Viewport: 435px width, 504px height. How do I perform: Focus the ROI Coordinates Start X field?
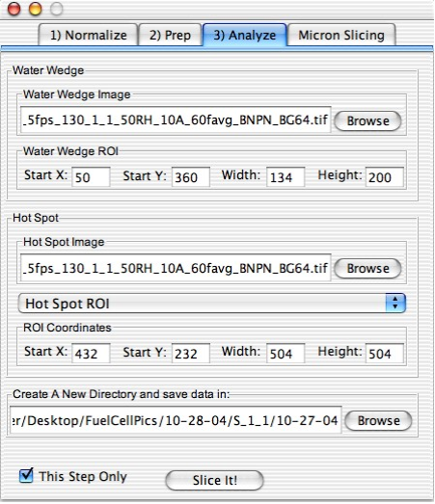click(91, 354)
